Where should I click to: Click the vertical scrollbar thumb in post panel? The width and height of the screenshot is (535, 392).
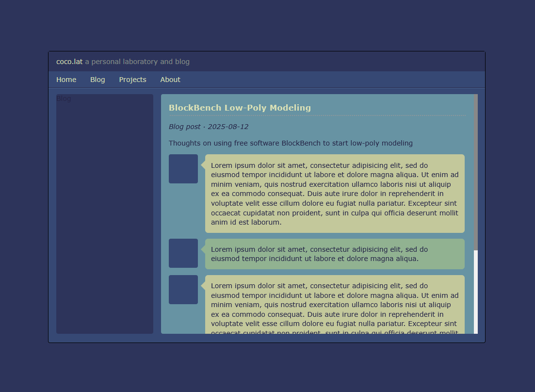click(476, 172)
